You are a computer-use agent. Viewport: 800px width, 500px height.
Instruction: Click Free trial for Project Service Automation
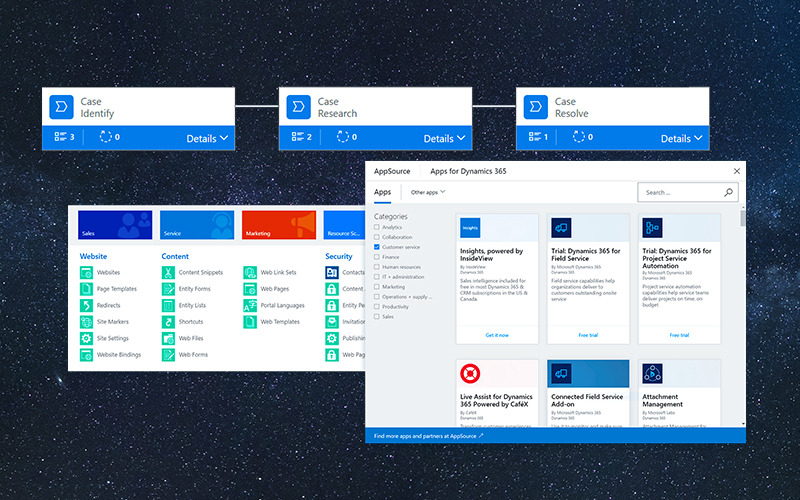pyautogui.click(x=679, y=335)
